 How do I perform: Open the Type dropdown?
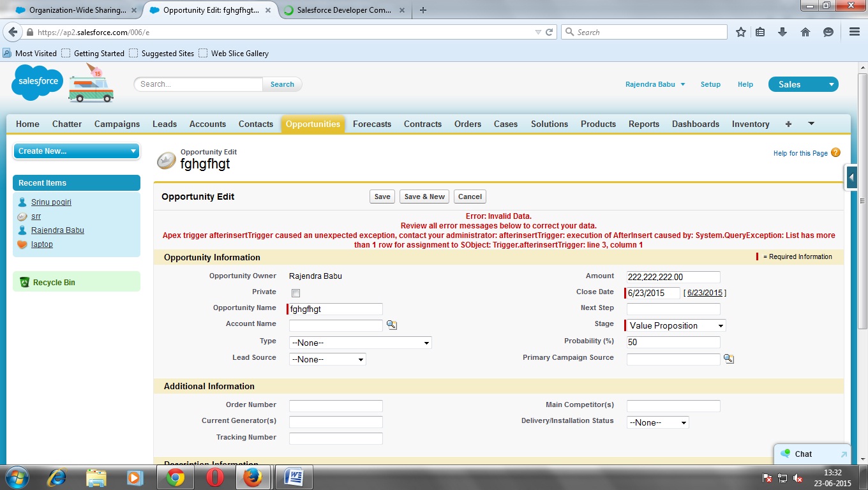[361, 343]
